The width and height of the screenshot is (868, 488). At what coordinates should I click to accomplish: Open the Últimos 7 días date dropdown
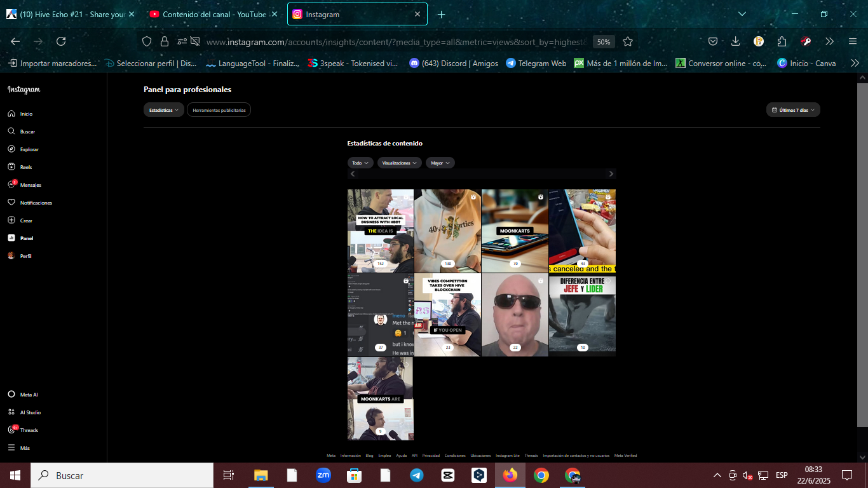tap(793, 110)
